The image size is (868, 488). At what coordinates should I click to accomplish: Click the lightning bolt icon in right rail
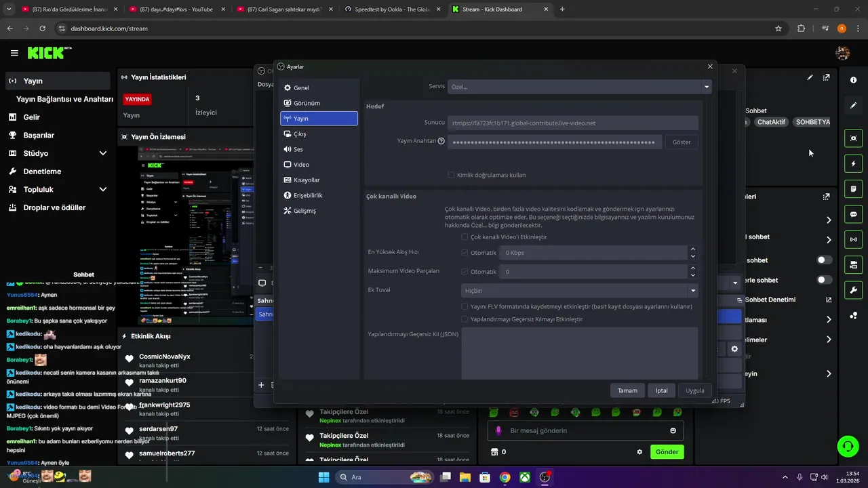[x=853, y=163]
